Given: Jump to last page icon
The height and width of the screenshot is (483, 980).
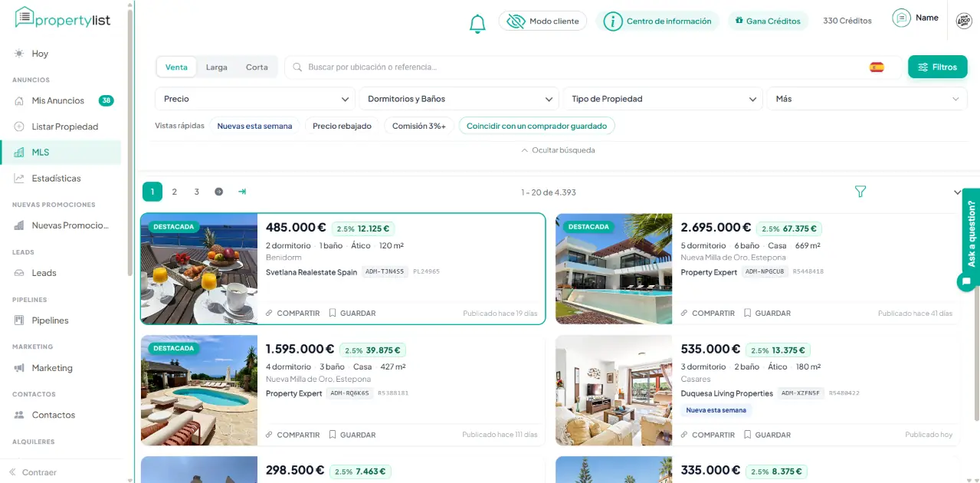Looking at the screenshot, I should [242, 192].
